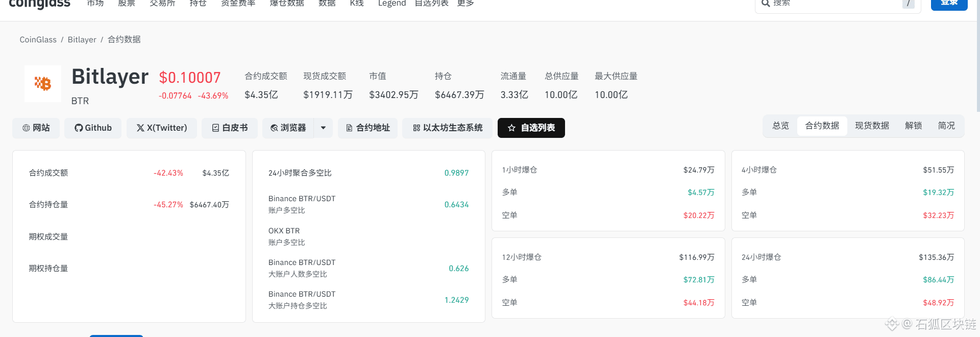The width and height of the screenshot is (980, 337).
Task: Open the X(Twitter) button
Action: 162,128
